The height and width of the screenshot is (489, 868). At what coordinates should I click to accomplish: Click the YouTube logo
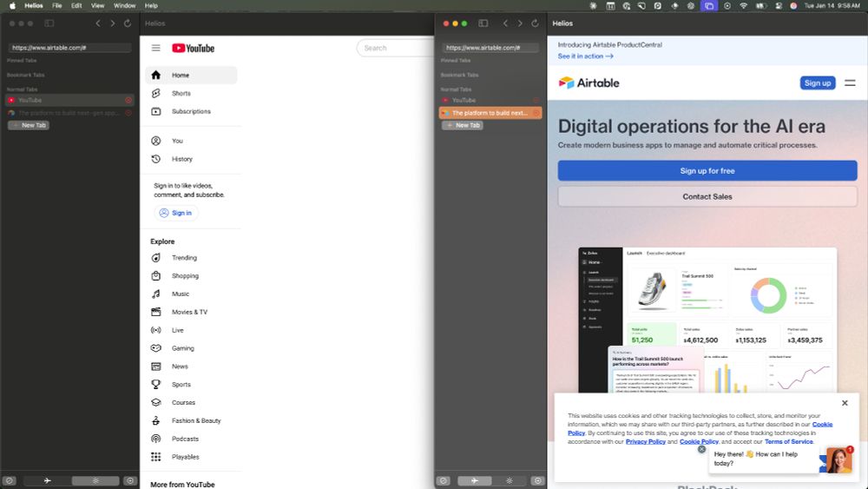[x=193, y=48]
